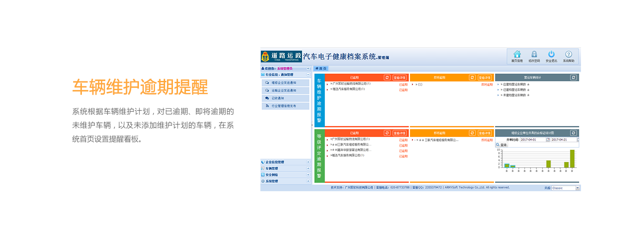This screenshot has height=228, width=644.
Task: Switch to the 首页 tab
Action: [321, 68]
